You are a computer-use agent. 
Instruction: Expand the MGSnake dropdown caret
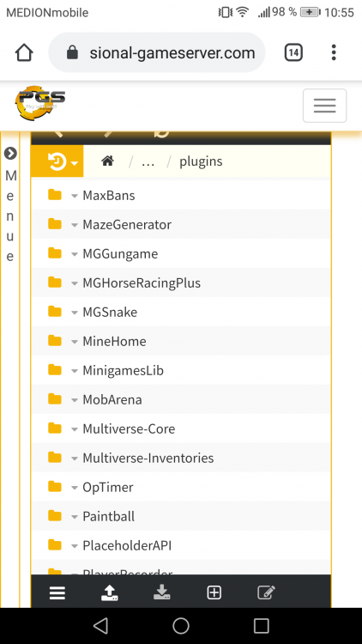coord(75,313)
